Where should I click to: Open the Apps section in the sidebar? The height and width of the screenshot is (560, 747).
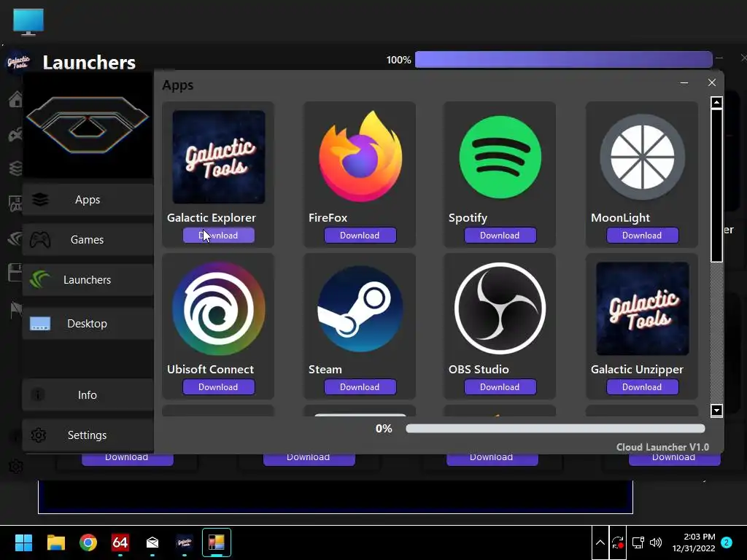(x=88, y=200)
